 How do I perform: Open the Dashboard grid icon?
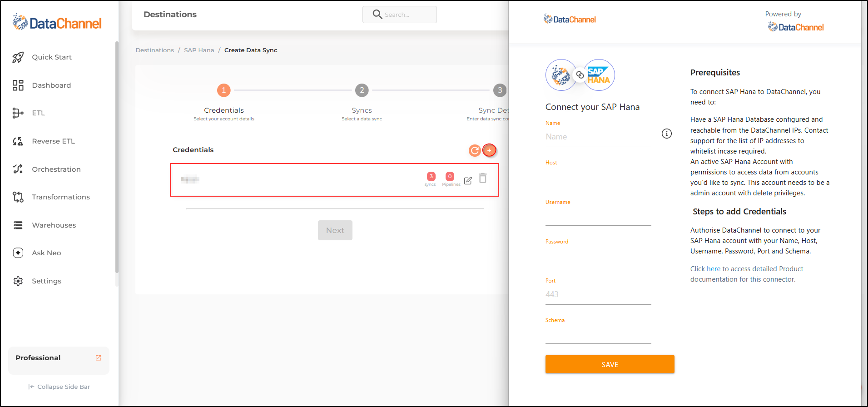point(18,85)
